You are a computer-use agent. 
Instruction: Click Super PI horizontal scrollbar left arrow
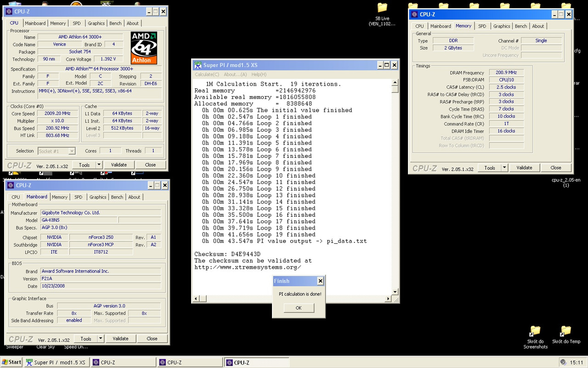(x=196, y=299)
